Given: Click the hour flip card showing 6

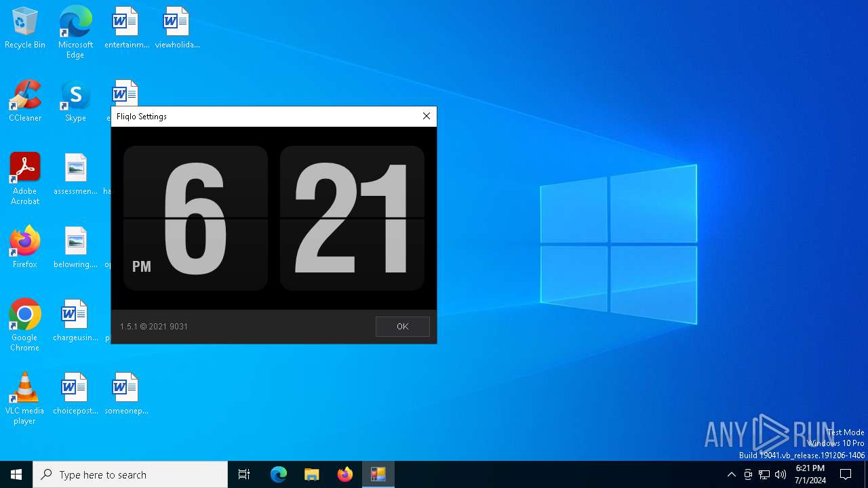Looking at the screenshot, I should [x=195, y=218].
